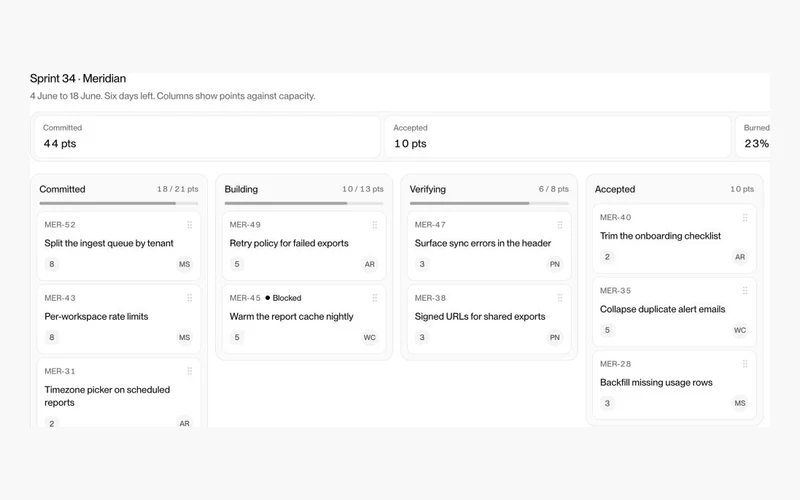Click WC avatar on Collapse duplicate alert emails card
The height and width of the screenshot is (500, 800).
tap(740, 330)
